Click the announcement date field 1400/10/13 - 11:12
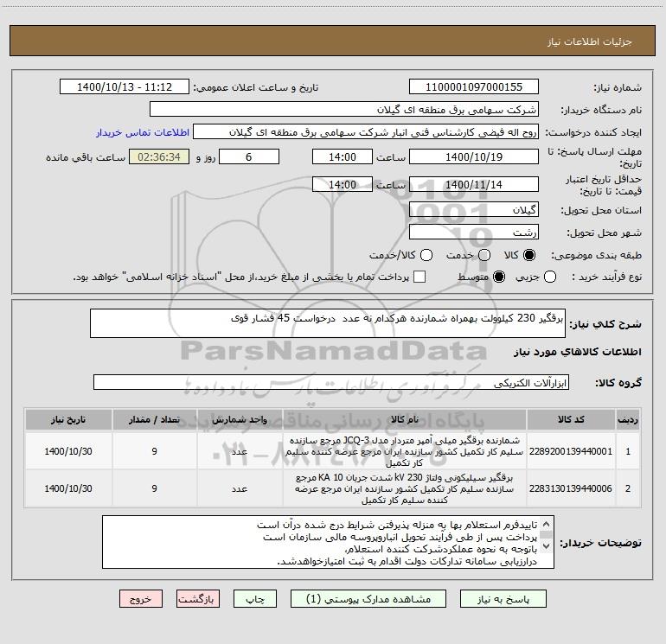The image size is (666, 644). point(125,86)
